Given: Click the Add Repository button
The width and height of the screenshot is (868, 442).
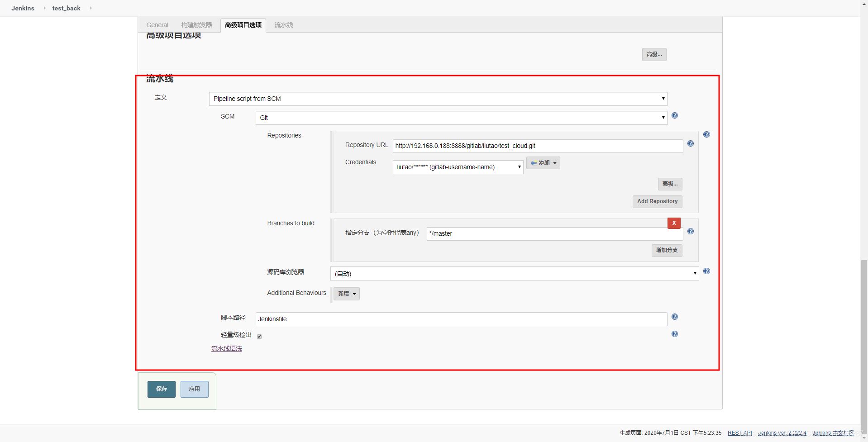Looking at the screenshot, I should point(657,202).
